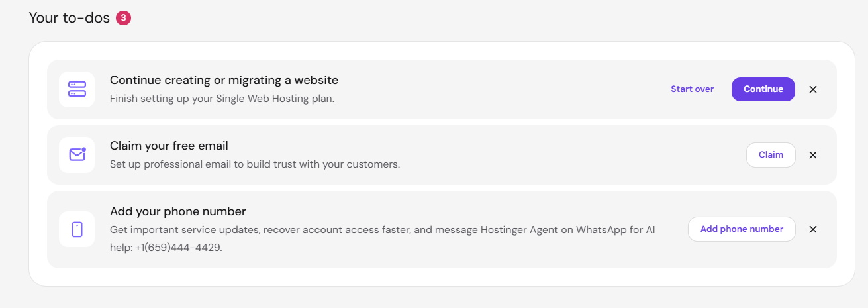Click the mobile phone icon
This screenshot has height=308, width=868.
77,229
